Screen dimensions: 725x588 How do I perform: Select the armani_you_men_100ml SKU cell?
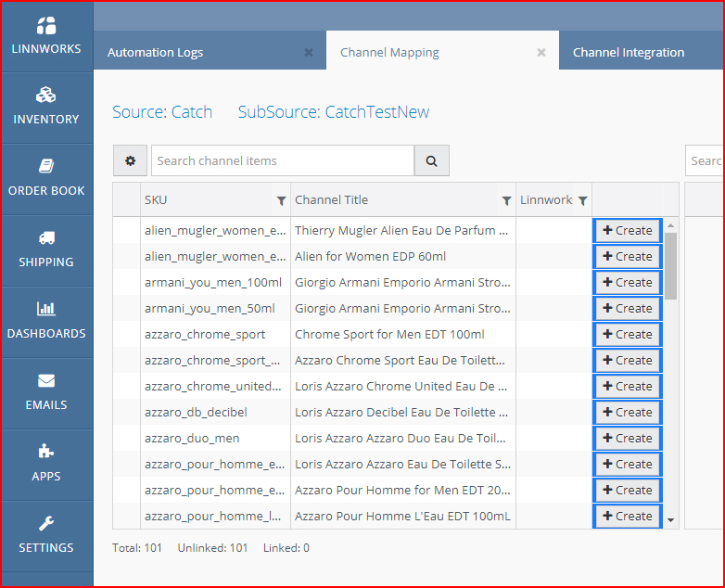point(213,282)
